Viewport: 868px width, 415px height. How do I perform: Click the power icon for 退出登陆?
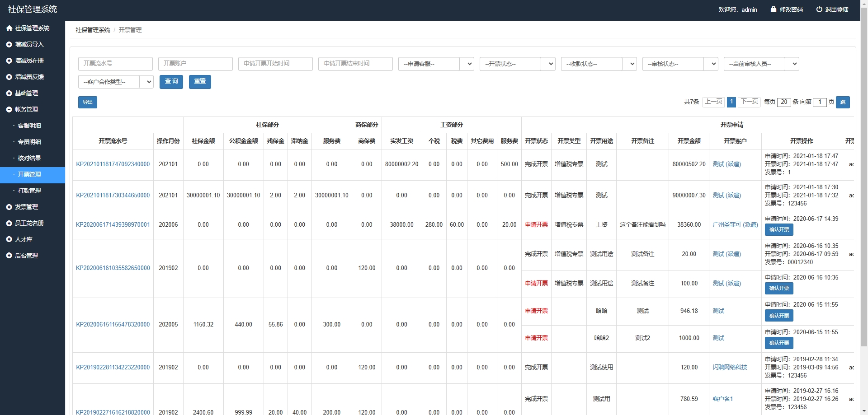coord(819,9)
